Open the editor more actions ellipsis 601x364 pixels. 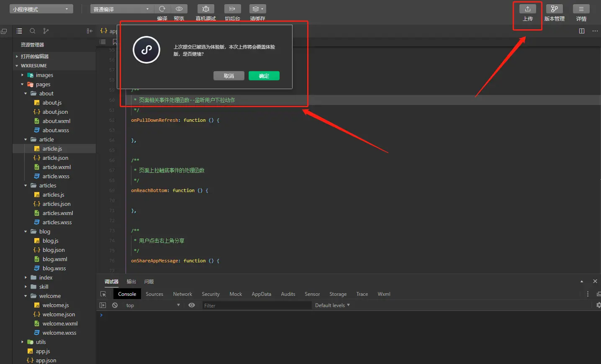coord(595,31)
